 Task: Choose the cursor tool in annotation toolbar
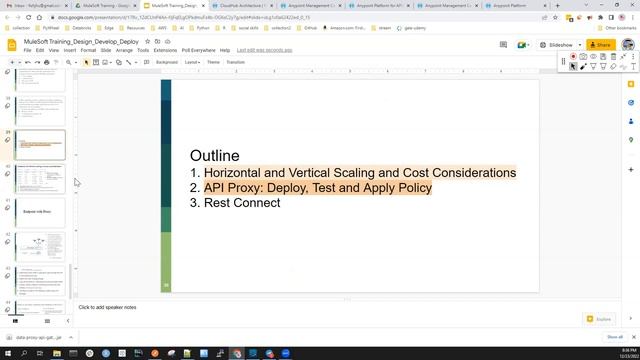[573, 67]
